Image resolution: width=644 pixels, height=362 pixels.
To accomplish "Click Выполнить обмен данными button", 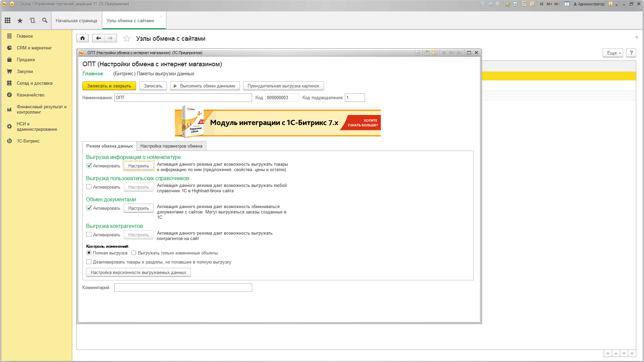I will pos(205,86).
